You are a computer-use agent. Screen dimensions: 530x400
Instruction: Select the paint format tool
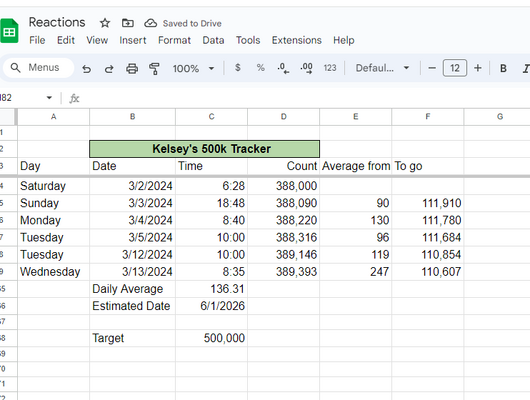point(154,69)
